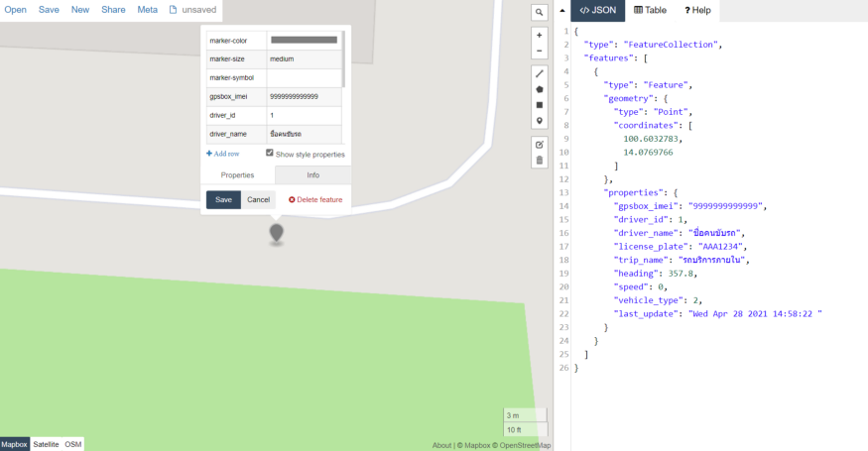868x451 pixels.
Task: Switch to the JSON tab
Action: point(598,10)
